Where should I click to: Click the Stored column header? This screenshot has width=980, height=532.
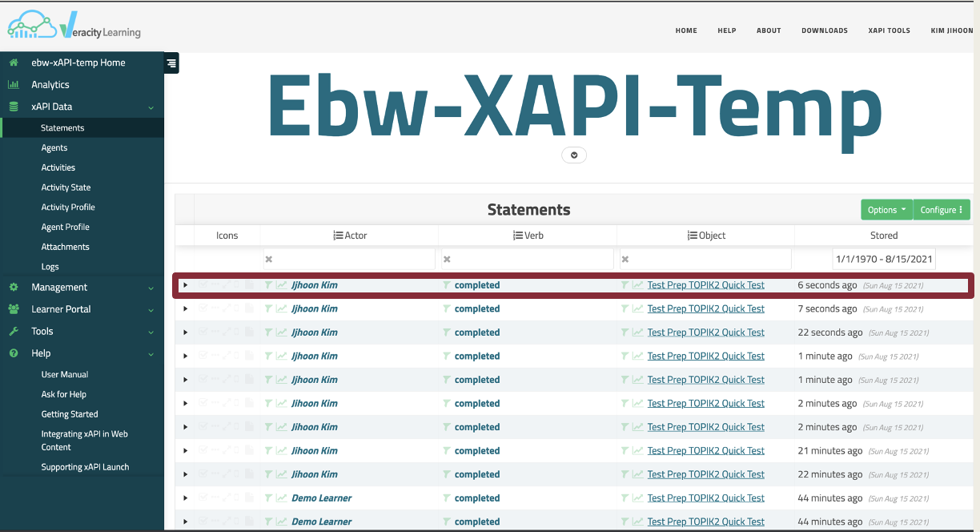(884, 236)
